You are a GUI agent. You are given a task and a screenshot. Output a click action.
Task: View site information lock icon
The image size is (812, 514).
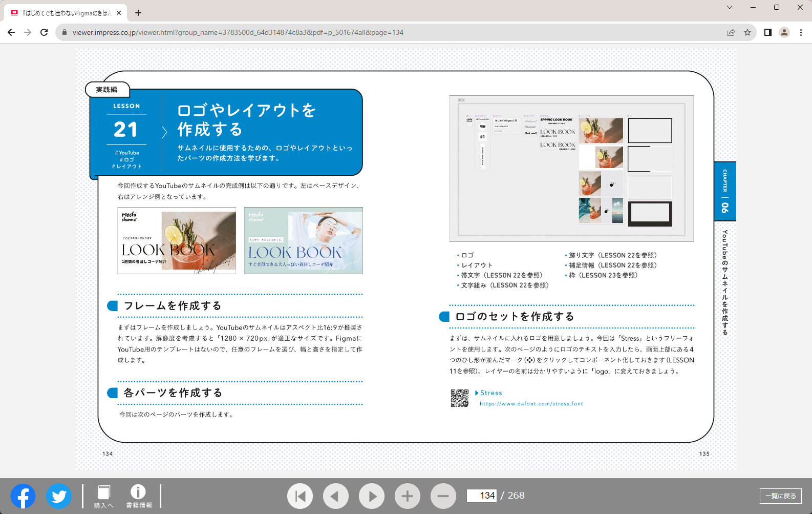pos(64,32)
